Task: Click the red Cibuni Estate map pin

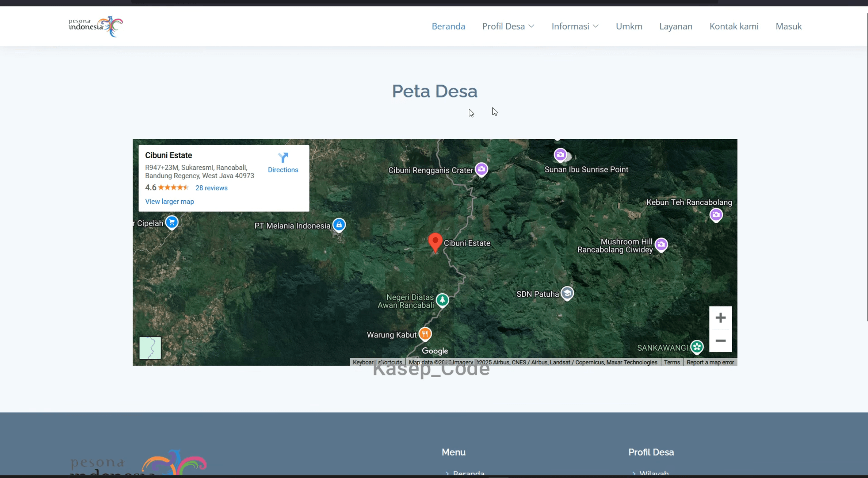Action: [x=435, y=242]
